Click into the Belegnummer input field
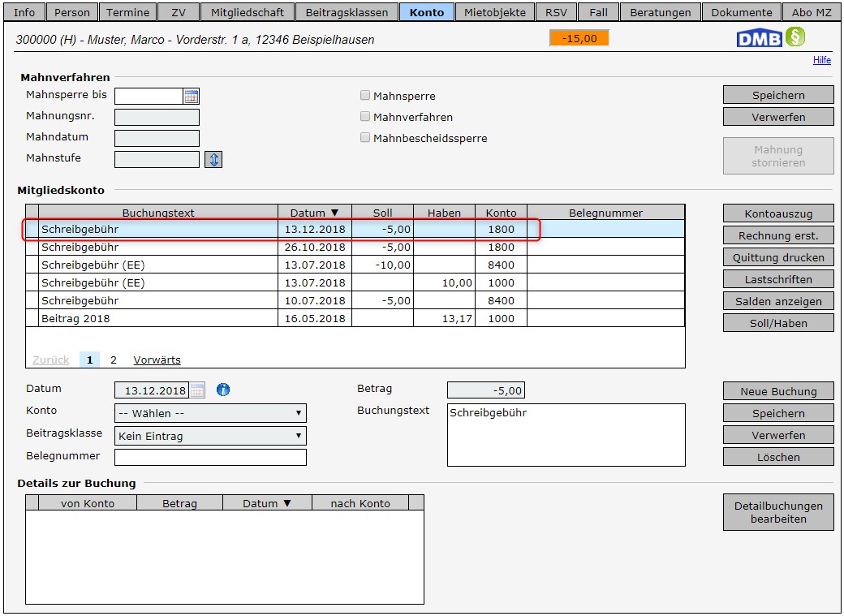Image resolution: width=844 pixels, height=616 pixels. 210,458
